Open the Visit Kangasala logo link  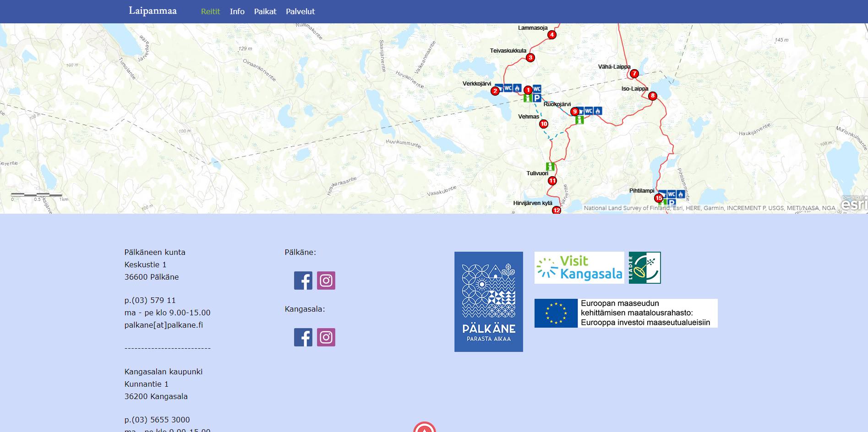pos(579,268)
